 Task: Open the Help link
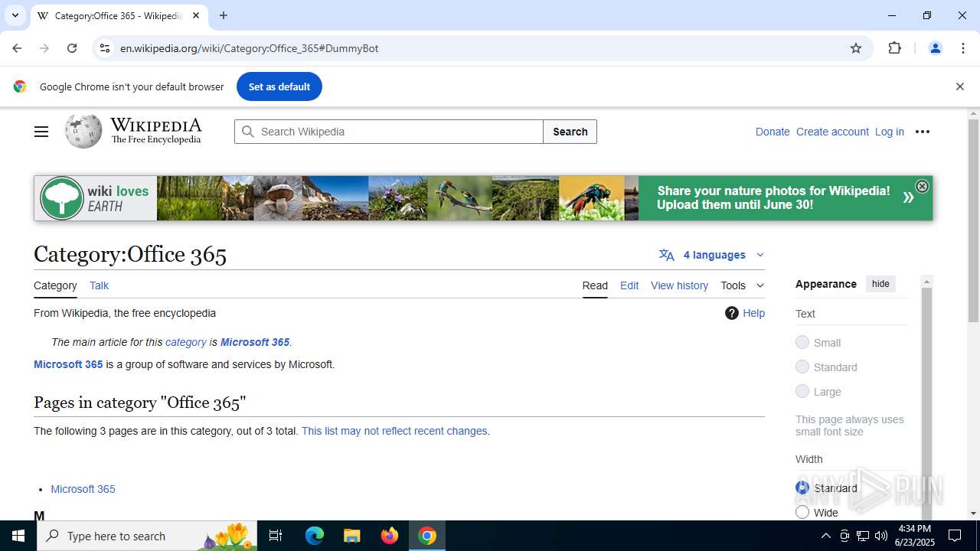click(x=753, y=313)
